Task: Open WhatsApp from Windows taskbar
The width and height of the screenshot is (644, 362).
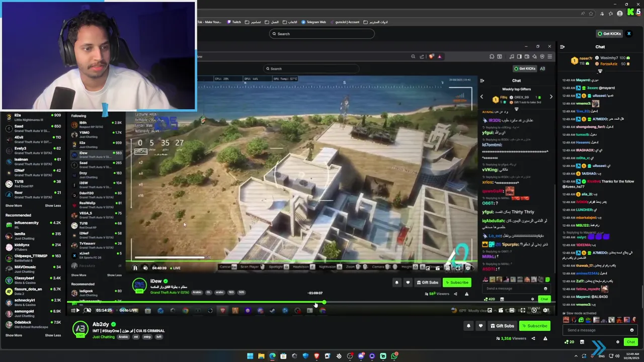Action: pyautogui.click(x=394, y=356)
